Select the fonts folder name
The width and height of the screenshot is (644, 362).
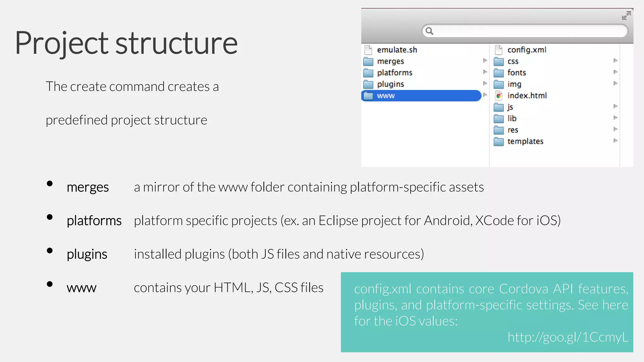[517, 73]
